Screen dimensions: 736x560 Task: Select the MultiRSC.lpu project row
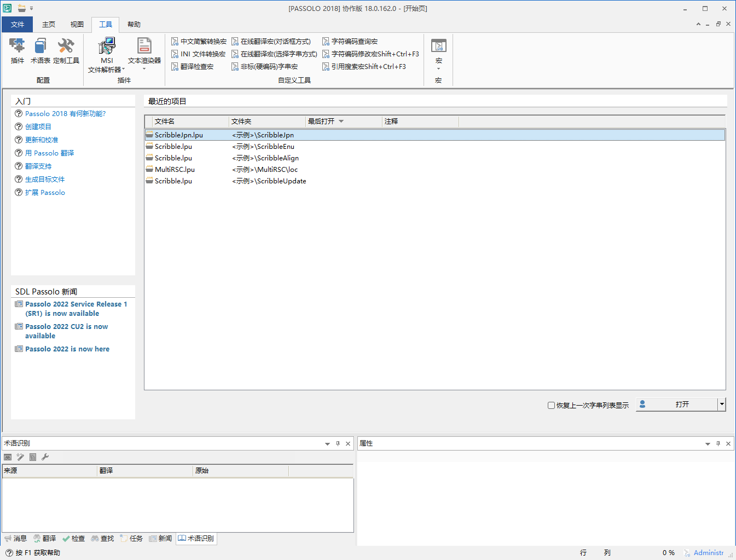pos(435,170)
